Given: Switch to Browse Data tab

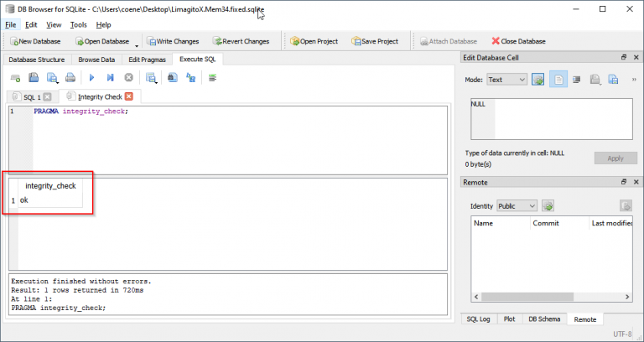Looking at the screenshot, I should click(x=96, y=60).
